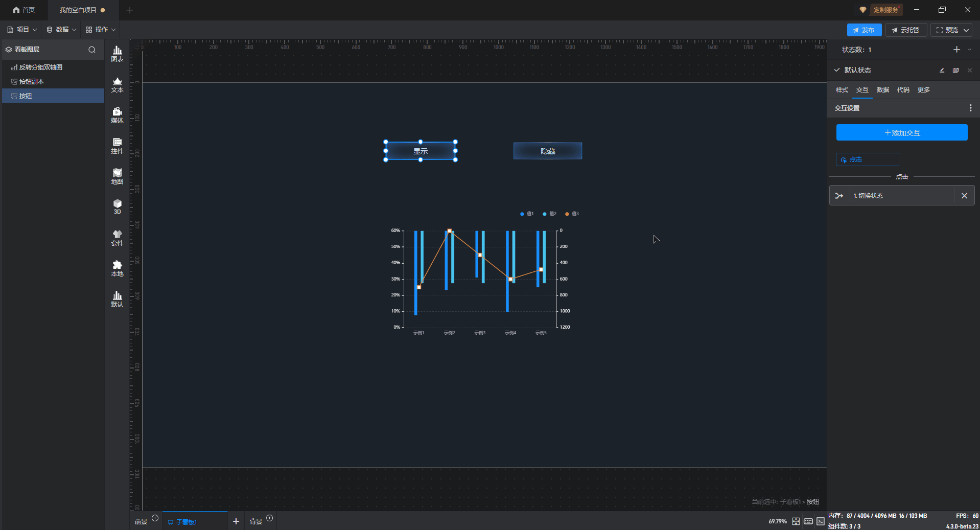Go to the 首页 home tab

pyautogui.click(x=24, y=10)
